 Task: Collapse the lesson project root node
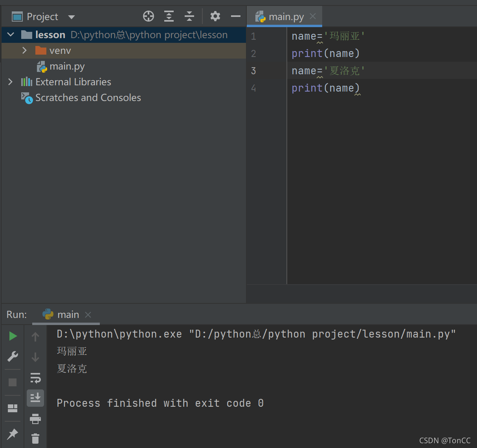pos(11,35)
